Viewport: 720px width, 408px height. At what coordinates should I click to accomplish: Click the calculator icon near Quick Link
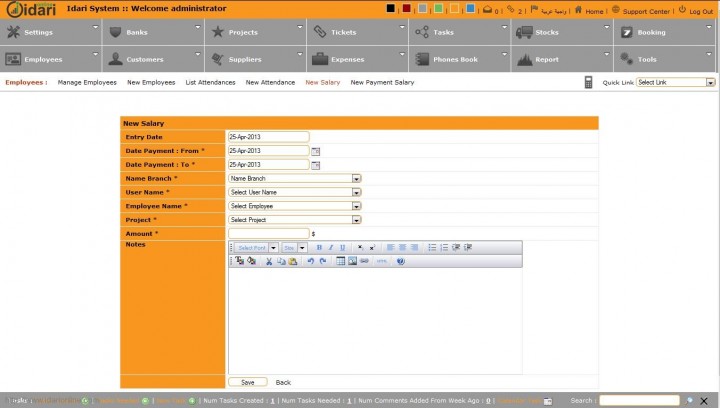588,82
